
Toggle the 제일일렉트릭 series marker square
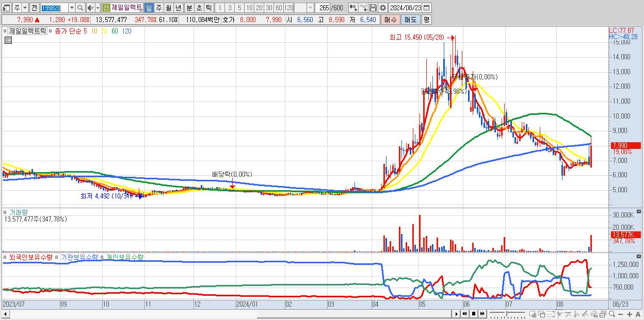pos(6,31)
